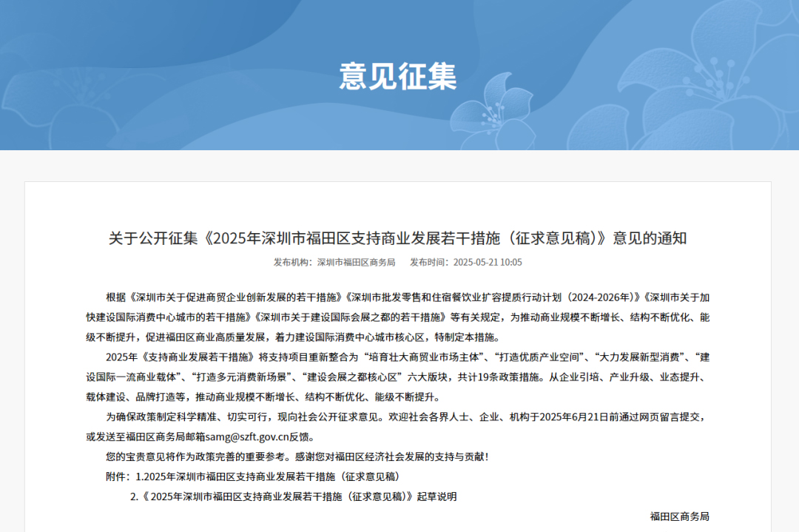
Task: Click the paragraph starting 您的宝贵意见
Action: [x=297, y=457]
